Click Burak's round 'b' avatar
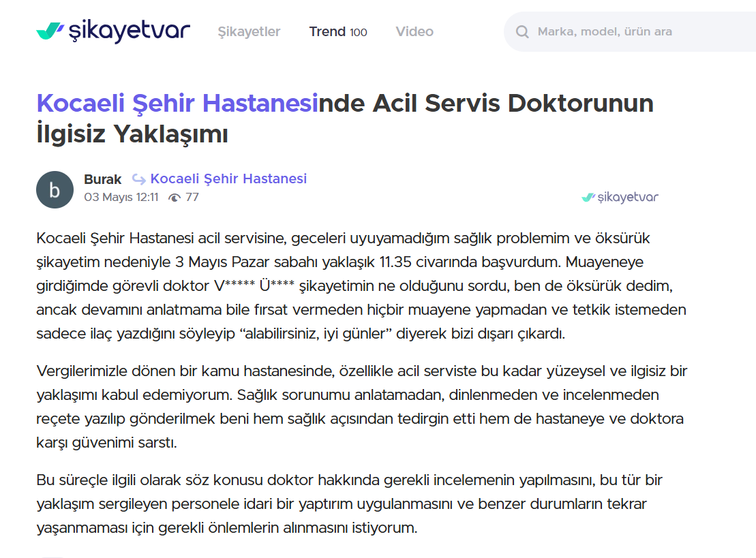The height and width of the screenshot is (558, 756). 55,190
